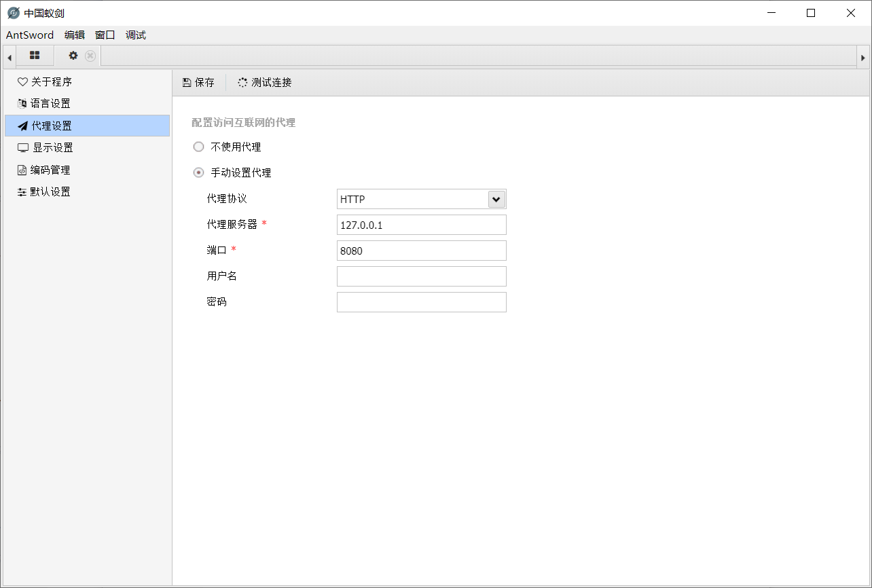The width and height of the screenshot is (872, 588).
Task: Click the 用户名 label
Action: click(x=221, y=276)
